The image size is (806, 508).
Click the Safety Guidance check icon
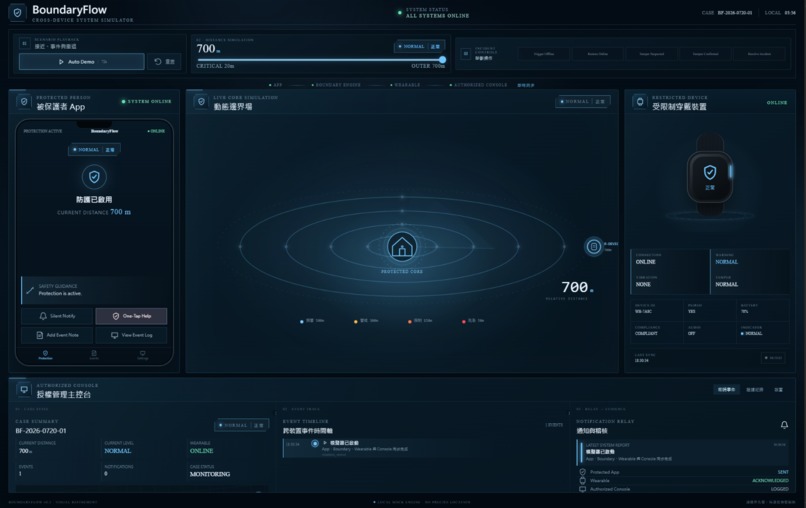30,290
